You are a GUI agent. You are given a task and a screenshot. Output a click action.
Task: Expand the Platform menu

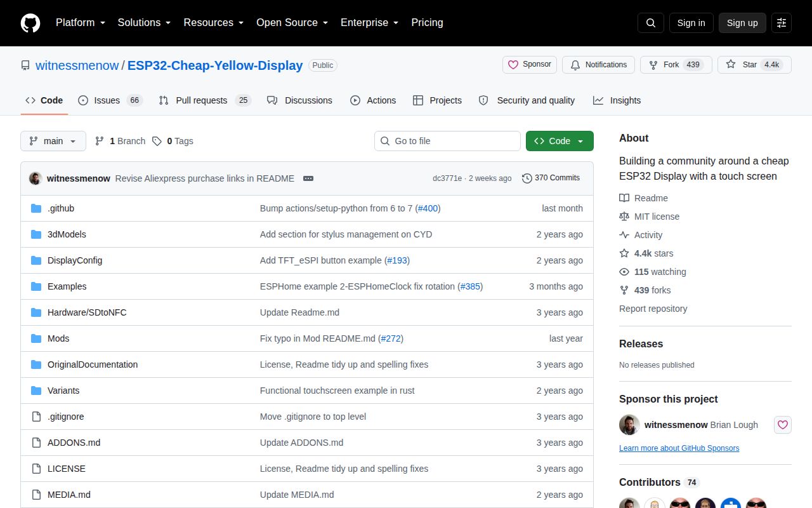[x=80, y=23]
